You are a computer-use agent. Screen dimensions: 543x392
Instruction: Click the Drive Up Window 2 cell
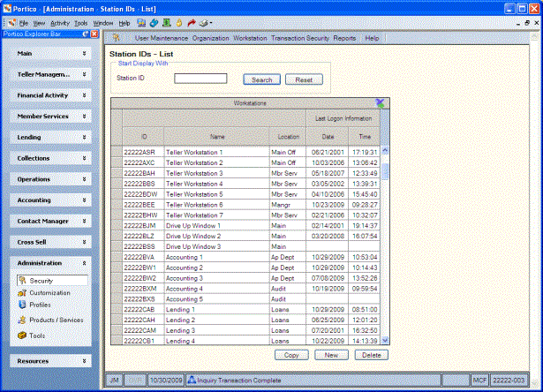(x=216, y=236)
